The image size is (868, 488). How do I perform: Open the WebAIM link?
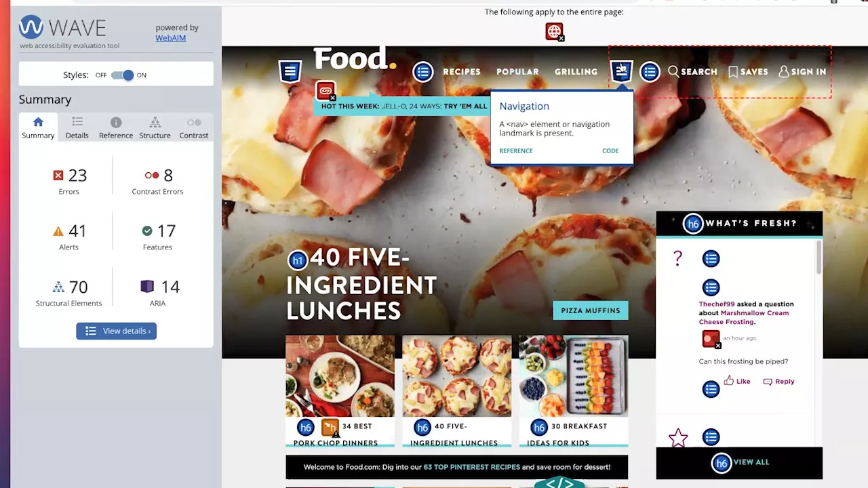pyautogui.click(x=170, y=38)
